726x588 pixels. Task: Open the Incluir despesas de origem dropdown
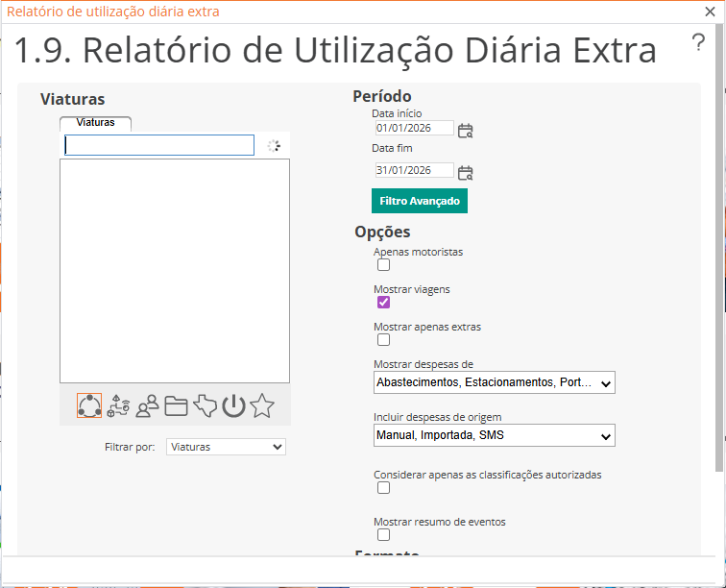click(494, 436)
